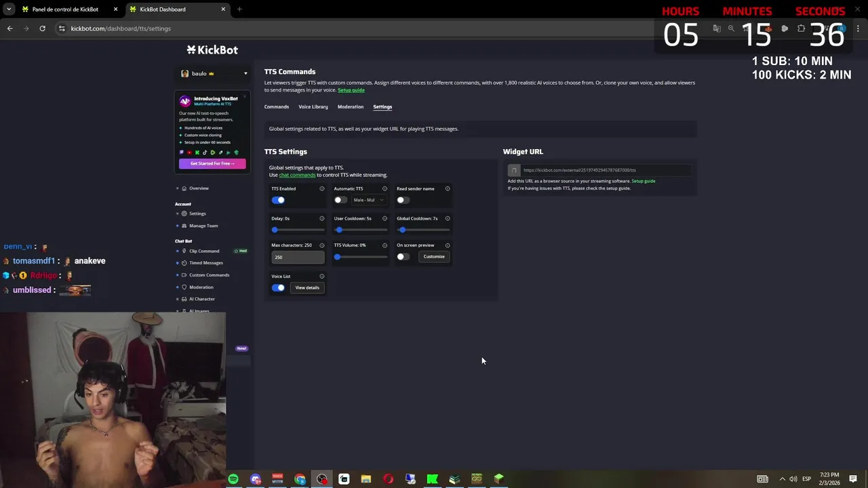Image resolution: width=868 pixels, height=488 pixels.
Task: Click the KickBot logo
Action: pyautogui.click(x=212, y=49)
